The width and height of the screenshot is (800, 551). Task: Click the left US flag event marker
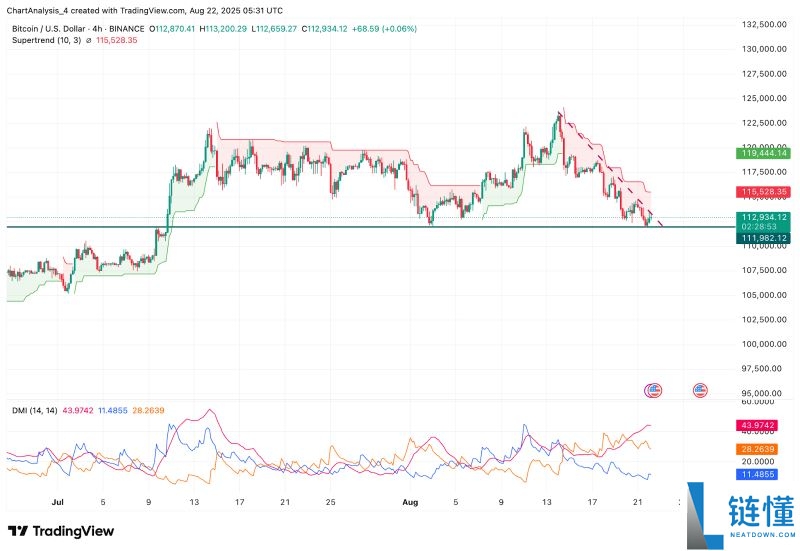coord(654,389)
